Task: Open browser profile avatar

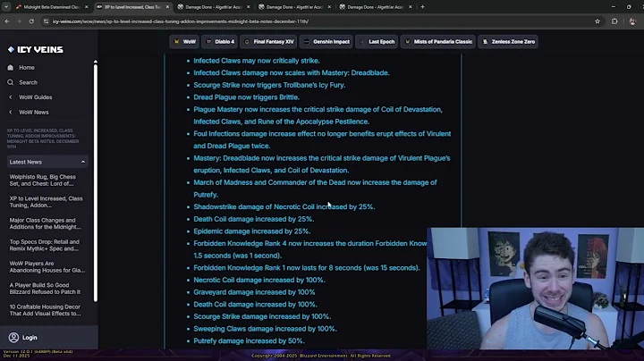Action: (632, 21)
